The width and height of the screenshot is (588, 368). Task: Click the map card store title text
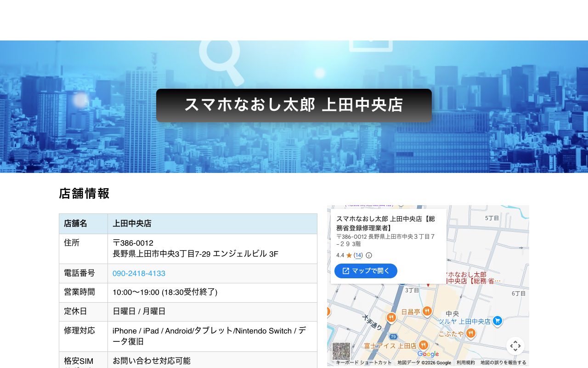(x=385, y=223)
